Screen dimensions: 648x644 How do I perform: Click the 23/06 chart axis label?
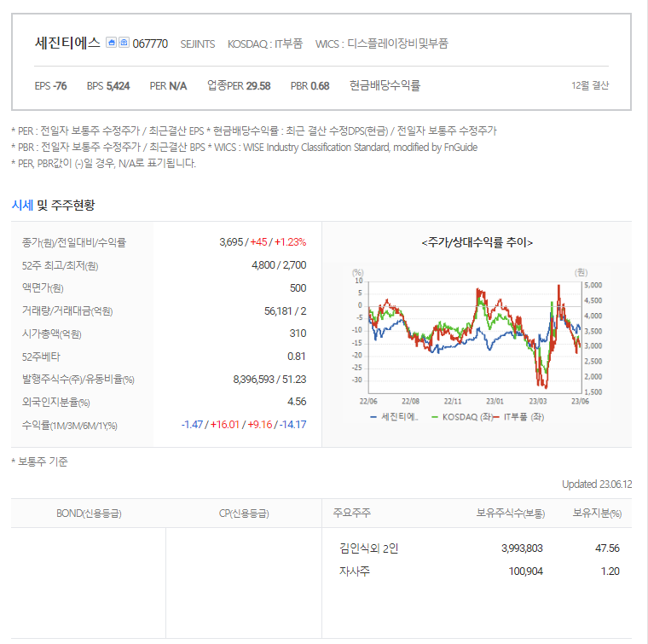coord(581,402)
